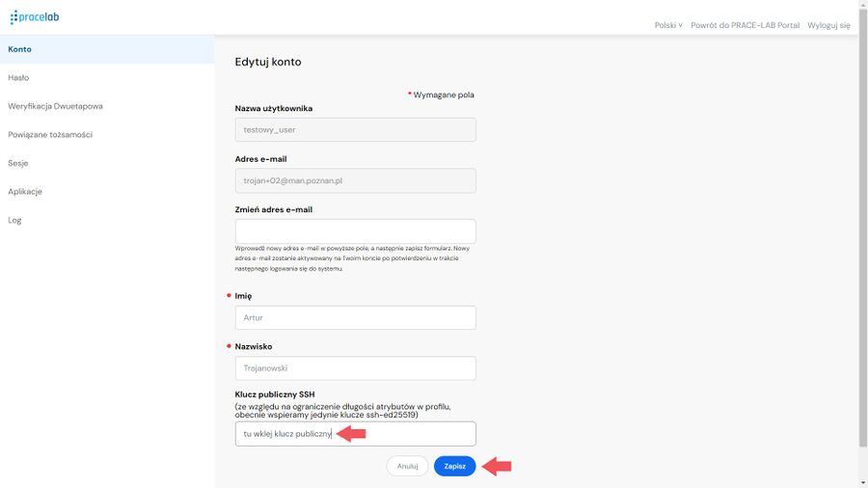The height and width of the screenshot is (488, 868).
Task: Save changes with the Zapisz button
Action: tap(454, 467)
